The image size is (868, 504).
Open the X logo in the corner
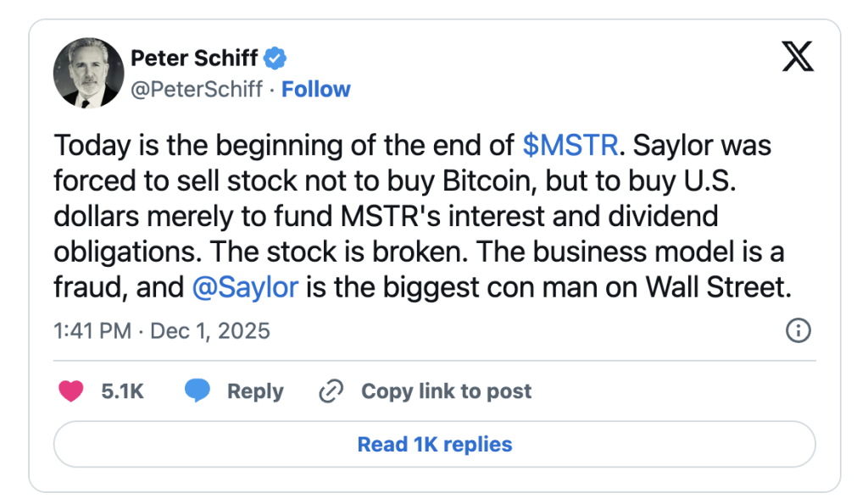[x=795, y=57]
